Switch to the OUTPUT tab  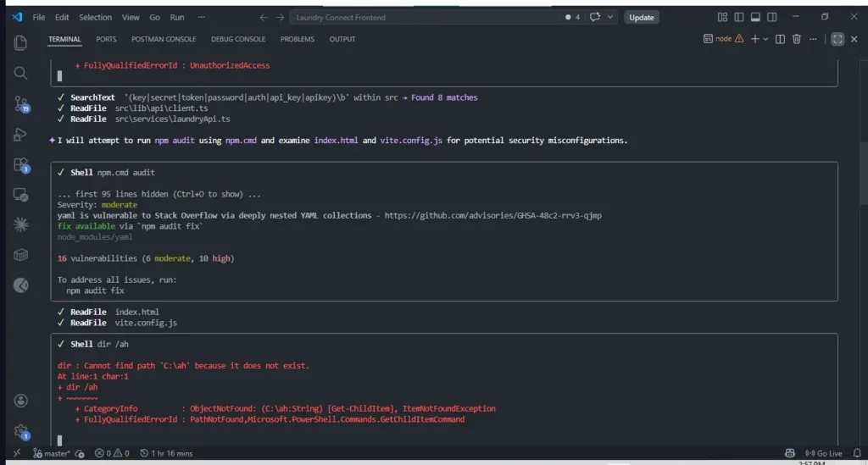(342, 39)
